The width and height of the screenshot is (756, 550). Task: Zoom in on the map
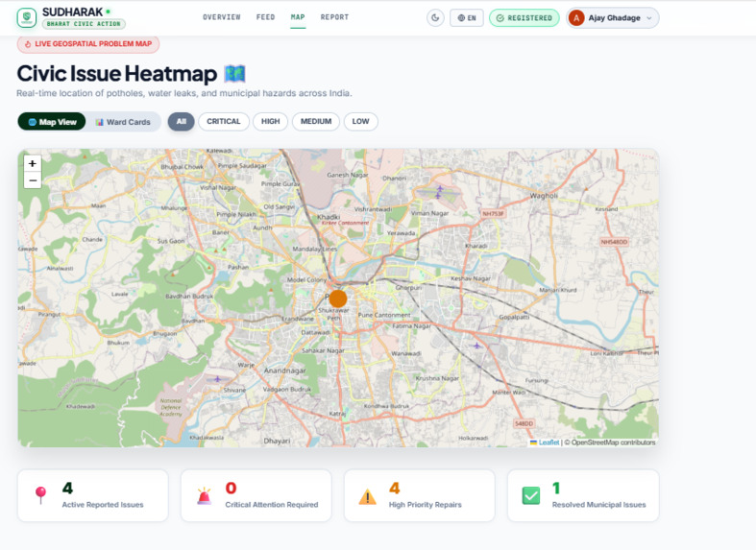pos(33,163)
